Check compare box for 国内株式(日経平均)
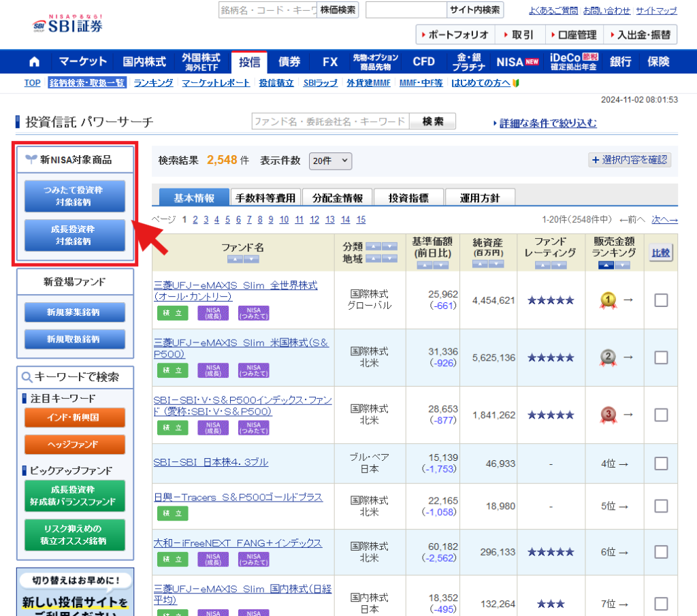 click(661, 604)
